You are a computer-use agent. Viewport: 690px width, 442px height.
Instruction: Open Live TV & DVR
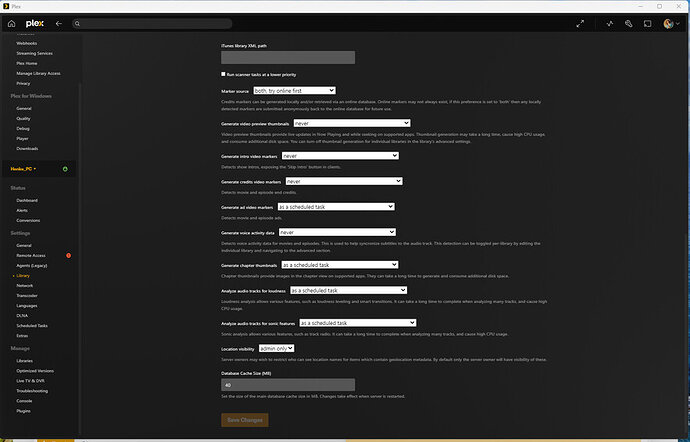tap(30, 381)
